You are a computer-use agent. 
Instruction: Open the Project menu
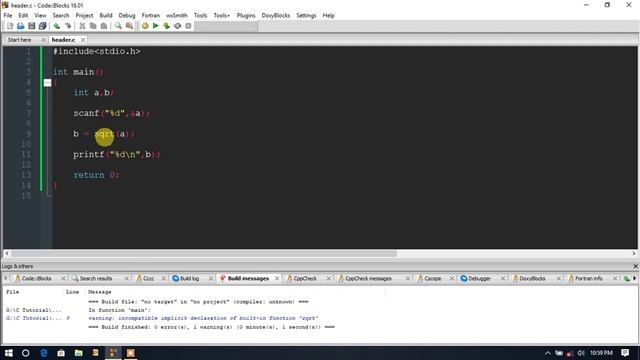pos(84,15)
